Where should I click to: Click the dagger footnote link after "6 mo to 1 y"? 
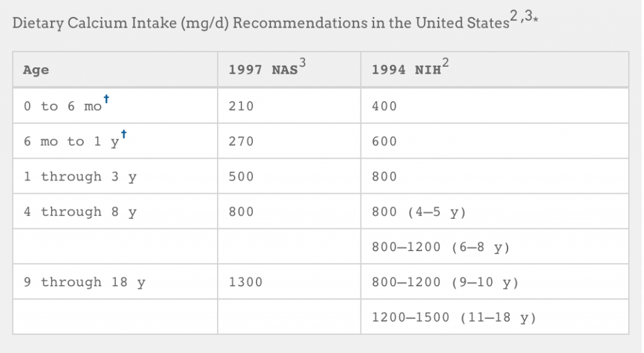124,134
